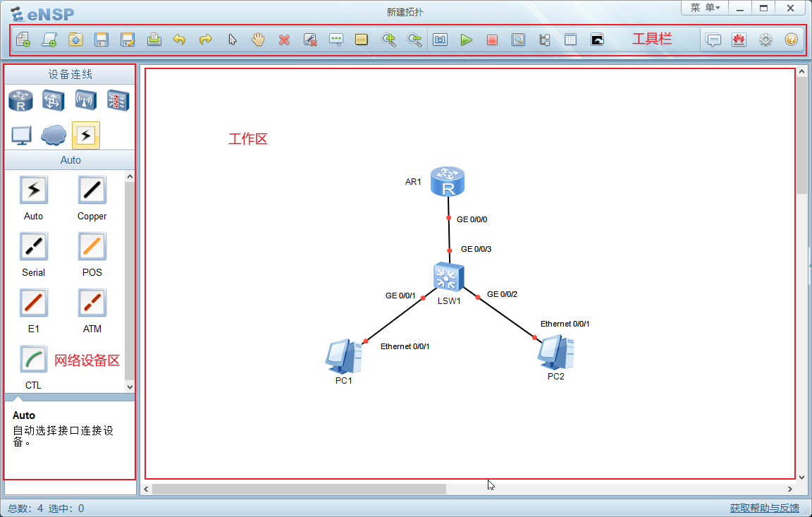Click the GE 0/0/0 interface label

click(x=472, y=219)
